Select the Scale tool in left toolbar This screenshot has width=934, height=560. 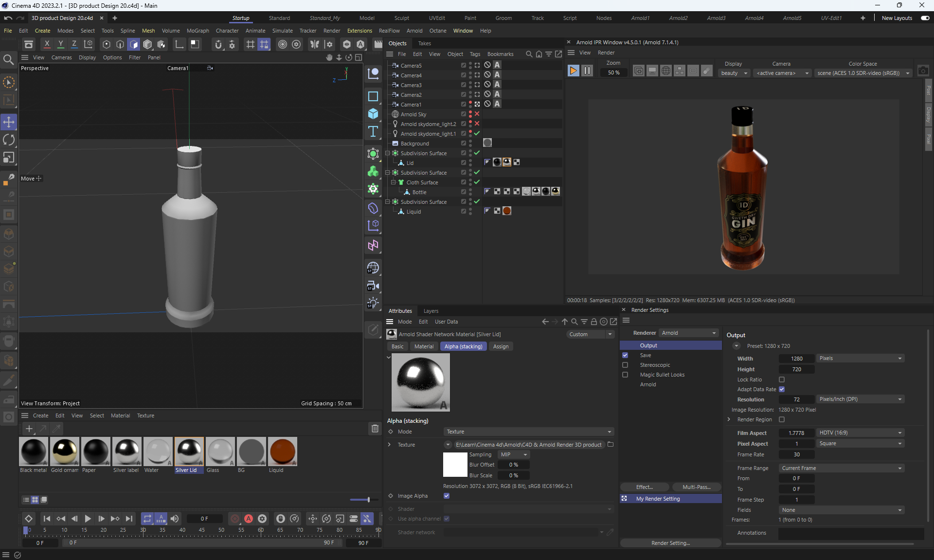click(x=9, y=158)
